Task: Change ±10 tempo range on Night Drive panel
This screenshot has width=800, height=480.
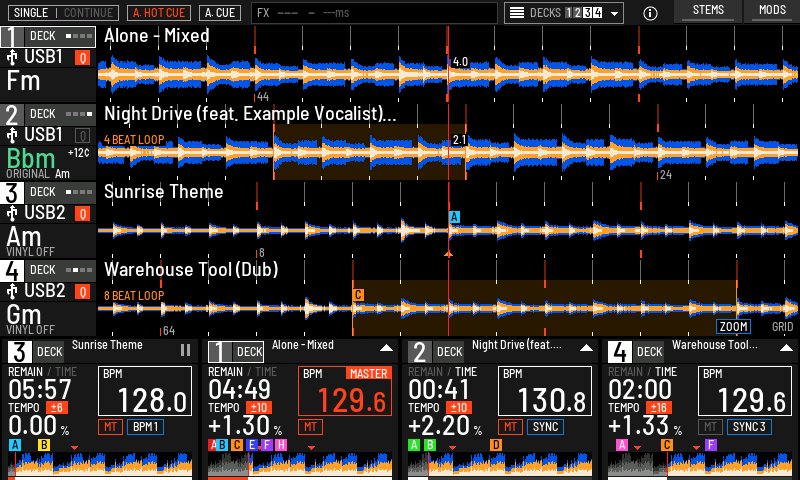Action: (x=459, y=408)
